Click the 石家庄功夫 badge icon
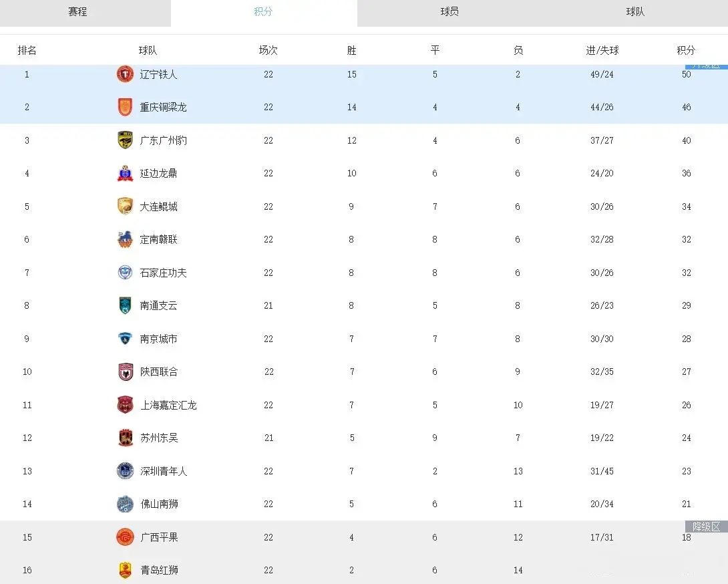This screenshot has height=584, width=728. click(x=125, y=273)
